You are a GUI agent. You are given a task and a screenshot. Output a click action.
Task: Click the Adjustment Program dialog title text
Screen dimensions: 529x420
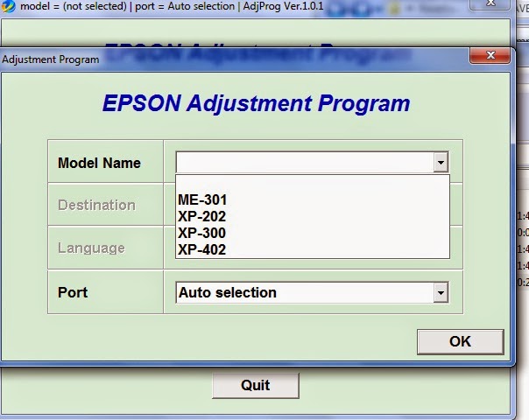click(51, 59)
